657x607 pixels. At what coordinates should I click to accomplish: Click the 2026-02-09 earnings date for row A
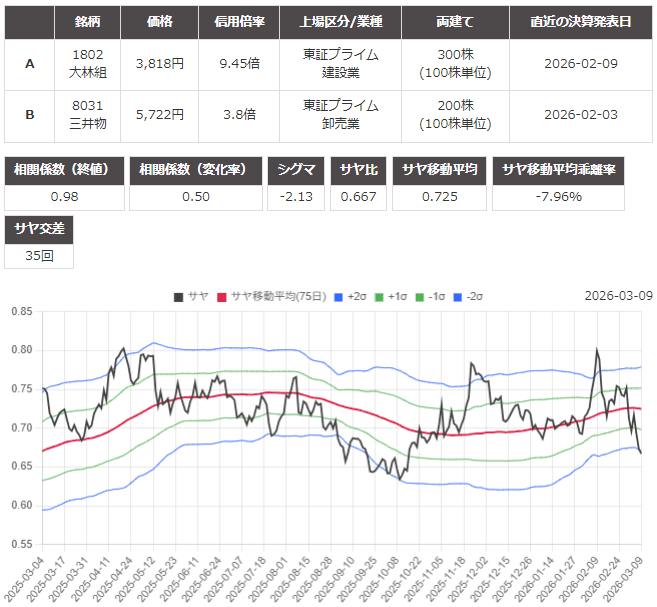click(579, 64)
